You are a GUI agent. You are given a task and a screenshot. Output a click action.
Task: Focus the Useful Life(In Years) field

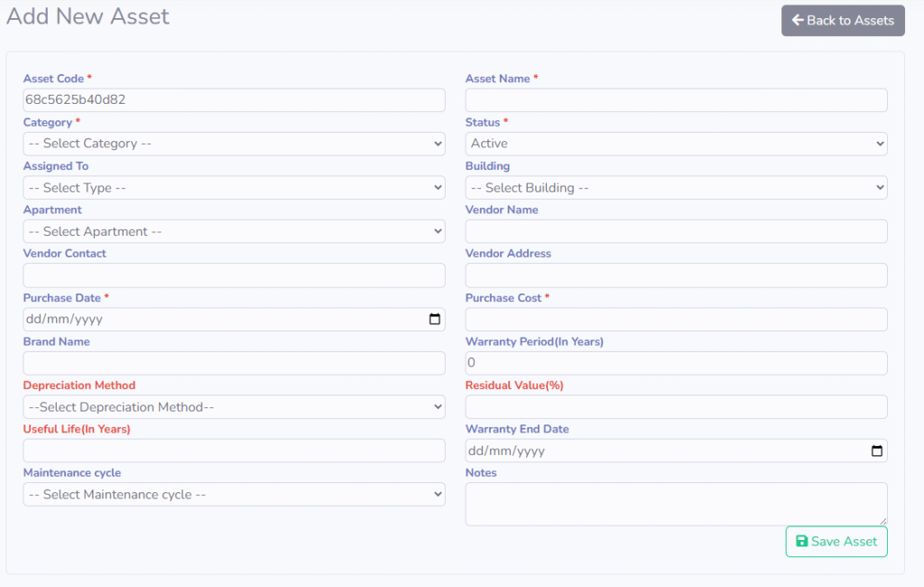(x=234, y=451)
